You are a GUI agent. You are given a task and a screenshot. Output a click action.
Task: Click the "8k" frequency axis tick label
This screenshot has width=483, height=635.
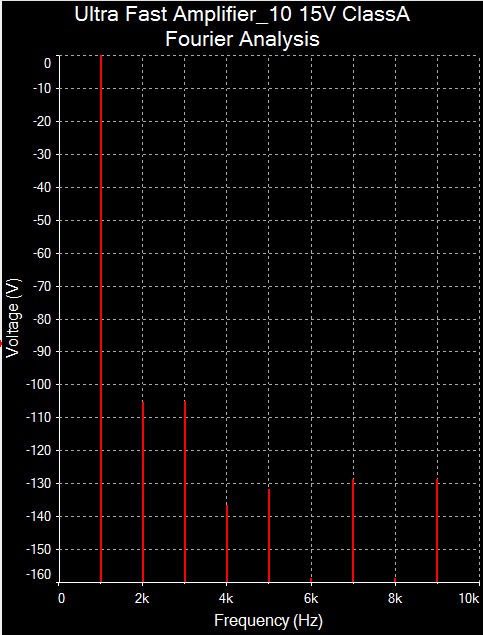click(395, 599)
